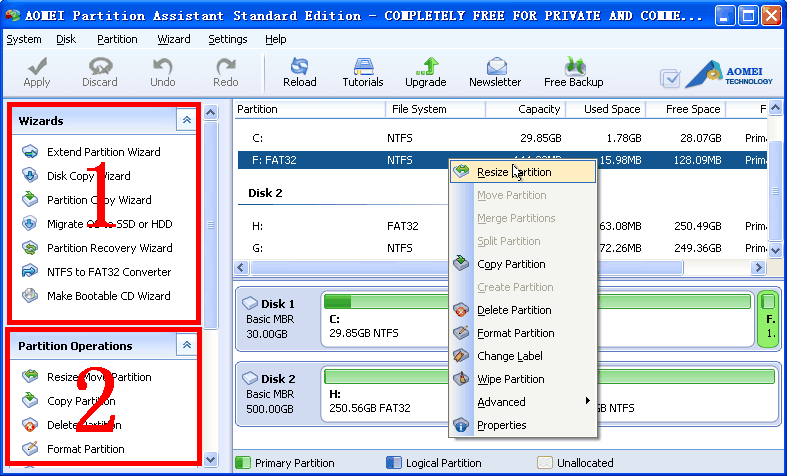The image size is (787, 476).
Task: Choose Wipe Partition in context menu
Action: pyautogui.click(x=522, y=379)
